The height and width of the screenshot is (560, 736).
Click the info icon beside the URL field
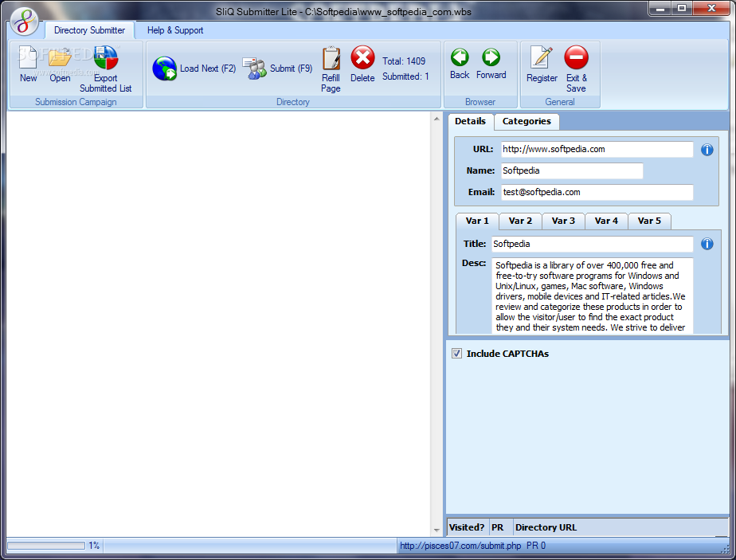tap(707, 150)
